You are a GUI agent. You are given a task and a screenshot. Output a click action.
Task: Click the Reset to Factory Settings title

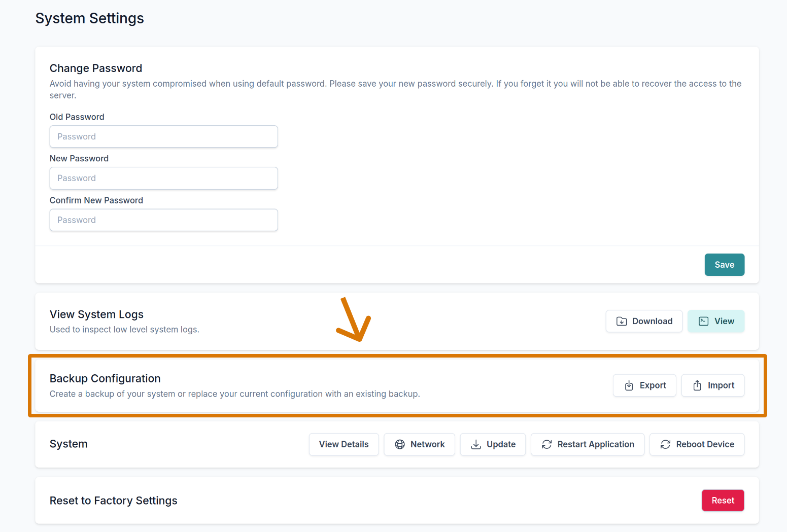coord(114,501)
